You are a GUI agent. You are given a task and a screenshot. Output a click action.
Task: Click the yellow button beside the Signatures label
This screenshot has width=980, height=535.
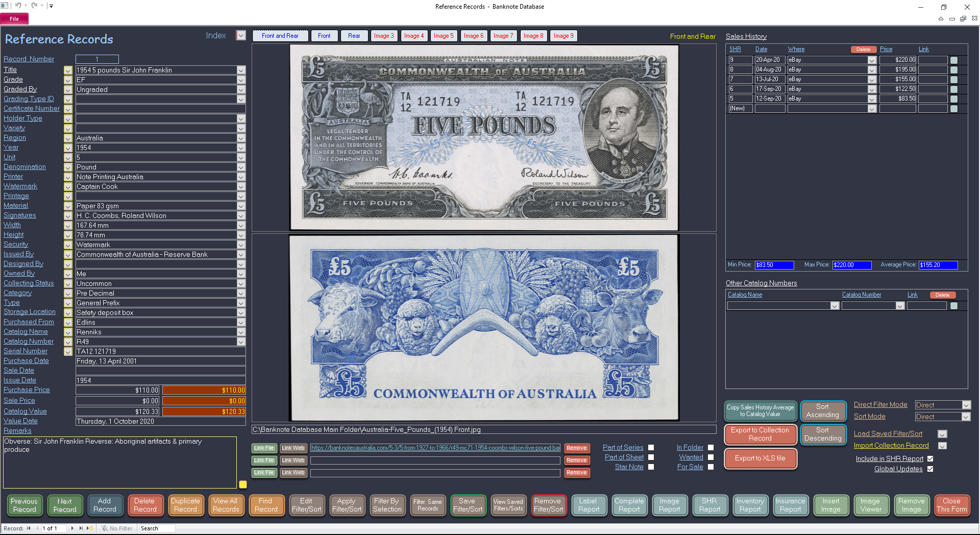pos(68,216)
